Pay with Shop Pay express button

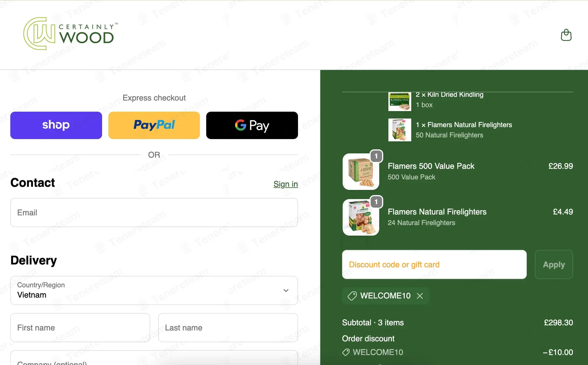point(56,125)
